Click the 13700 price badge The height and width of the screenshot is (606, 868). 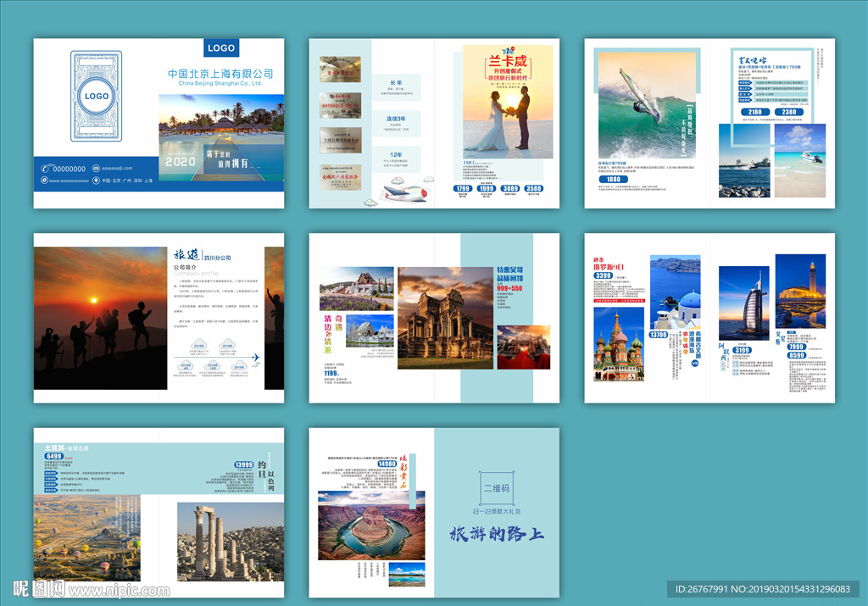658,335
